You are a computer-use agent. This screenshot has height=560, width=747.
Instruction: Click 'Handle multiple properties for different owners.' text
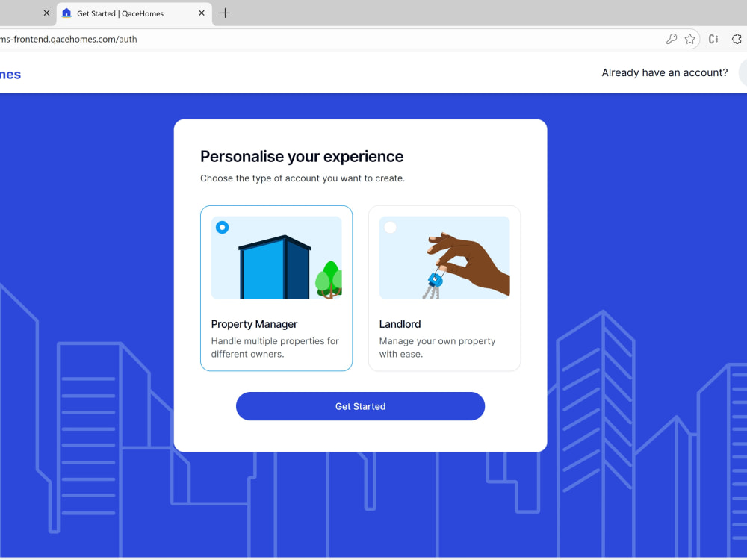coord(275,348)
